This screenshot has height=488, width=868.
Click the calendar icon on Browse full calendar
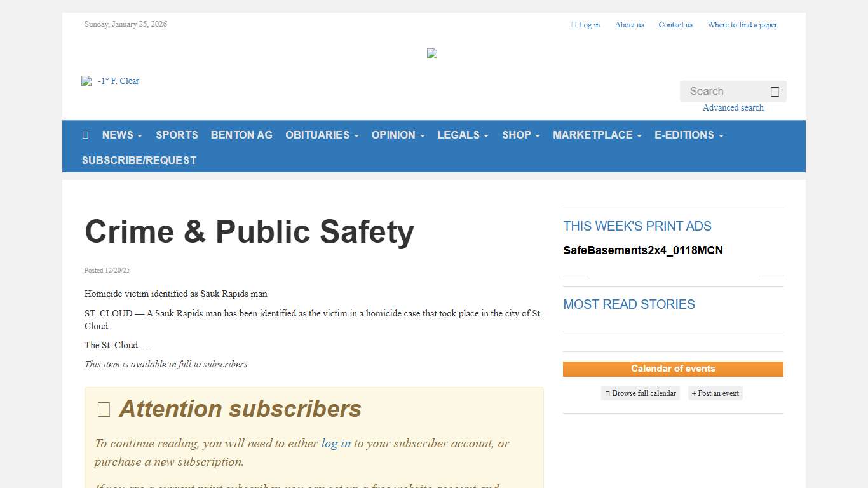coord(607,393)
